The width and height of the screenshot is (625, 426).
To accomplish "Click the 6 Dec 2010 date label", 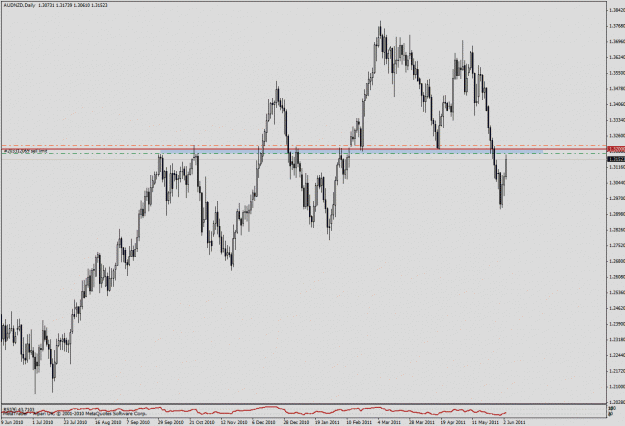I will click(x=265, y=422).
